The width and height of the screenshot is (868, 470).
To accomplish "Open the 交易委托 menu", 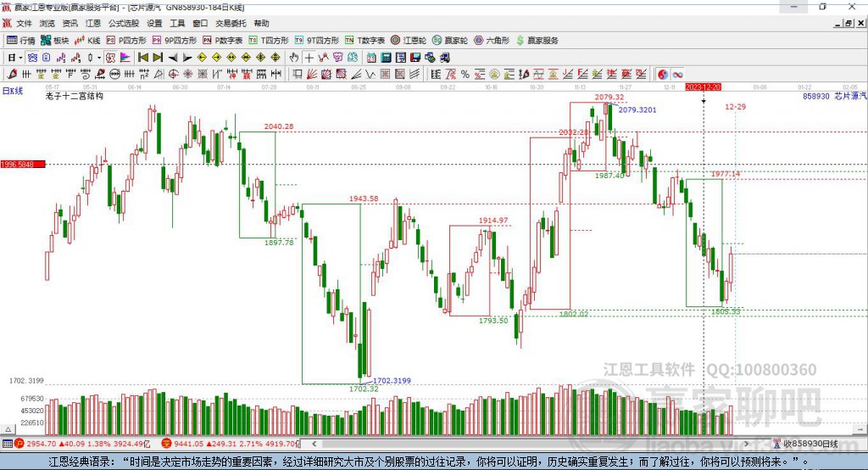I will pyautogui.click(x=231, y=23).
